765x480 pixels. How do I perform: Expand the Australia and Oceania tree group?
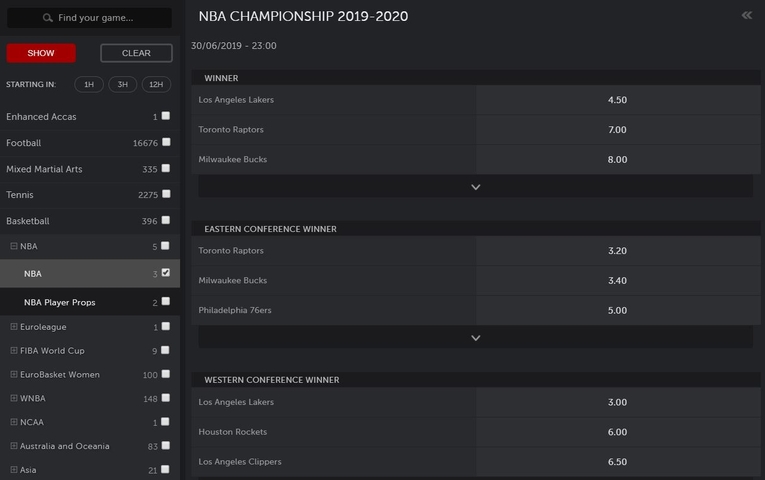[x=14, y=446]
